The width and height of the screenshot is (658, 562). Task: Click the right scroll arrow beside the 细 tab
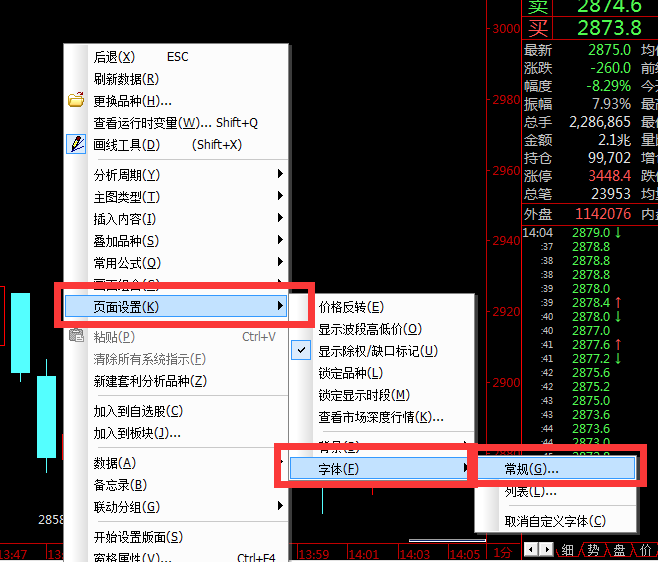tap(546, 549)
